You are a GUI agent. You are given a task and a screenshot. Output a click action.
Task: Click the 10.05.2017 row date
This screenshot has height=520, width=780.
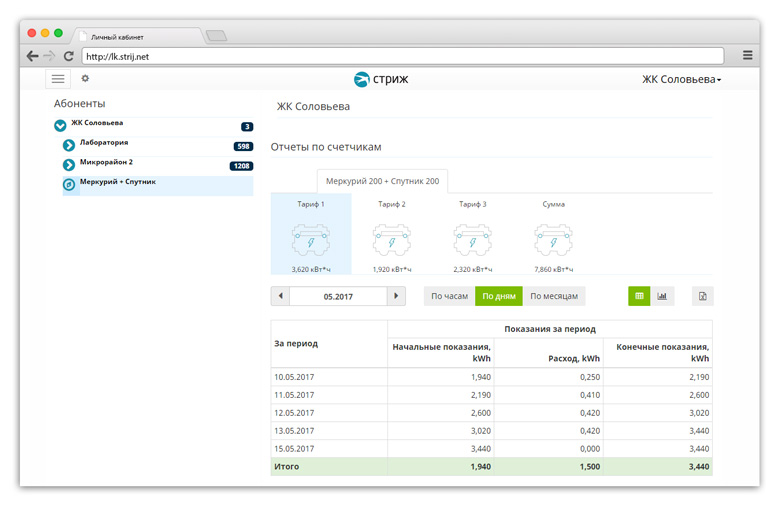[294, 377]
